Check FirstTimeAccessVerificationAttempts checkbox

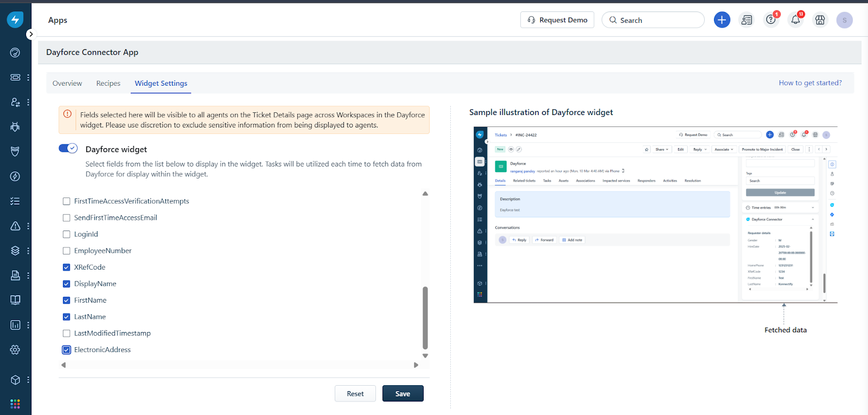click(x=66, y=201)
